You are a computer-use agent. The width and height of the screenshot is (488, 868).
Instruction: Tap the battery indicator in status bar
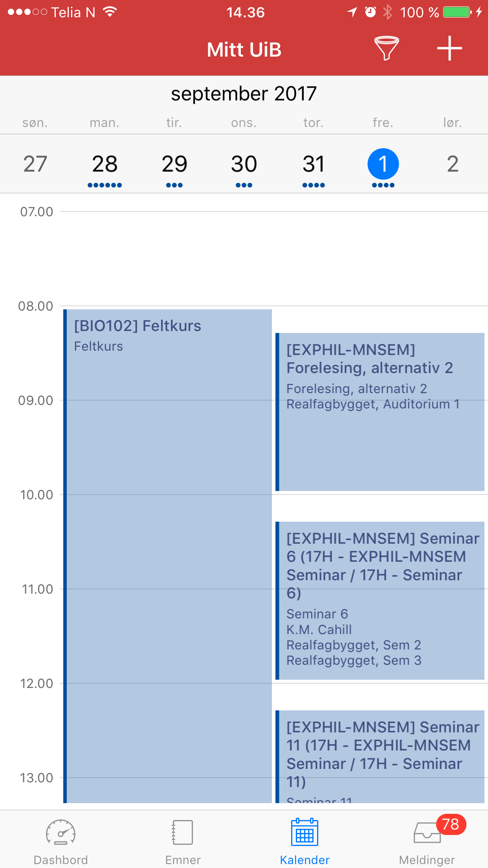point(457,12)
